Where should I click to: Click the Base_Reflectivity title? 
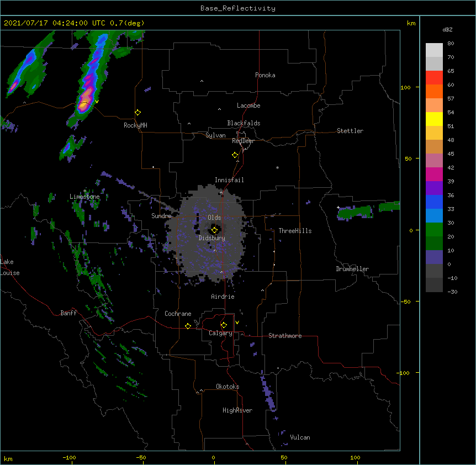pyautogui.click(x=238, y=8)
